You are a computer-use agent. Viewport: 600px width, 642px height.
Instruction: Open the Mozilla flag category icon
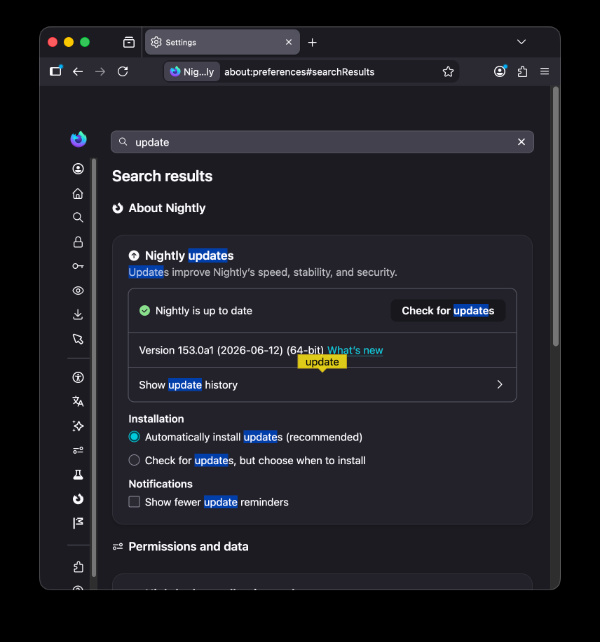(x=78, y=523)
